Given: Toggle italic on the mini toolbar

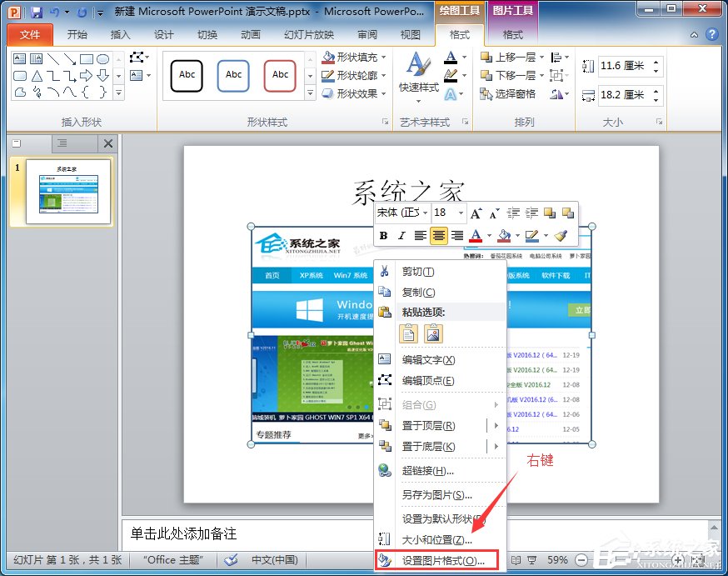Looking at the screenshot, I should [402, 235].
